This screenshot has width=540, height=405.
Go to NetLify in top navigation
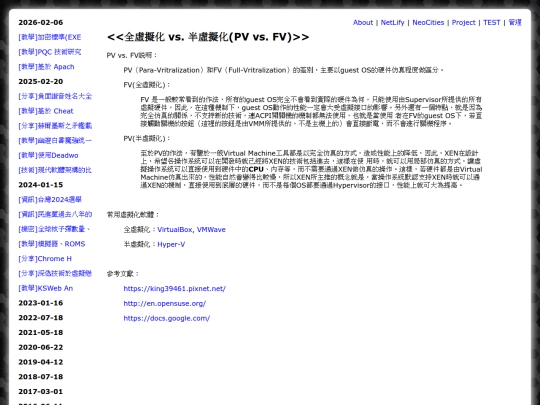point(392,22)
